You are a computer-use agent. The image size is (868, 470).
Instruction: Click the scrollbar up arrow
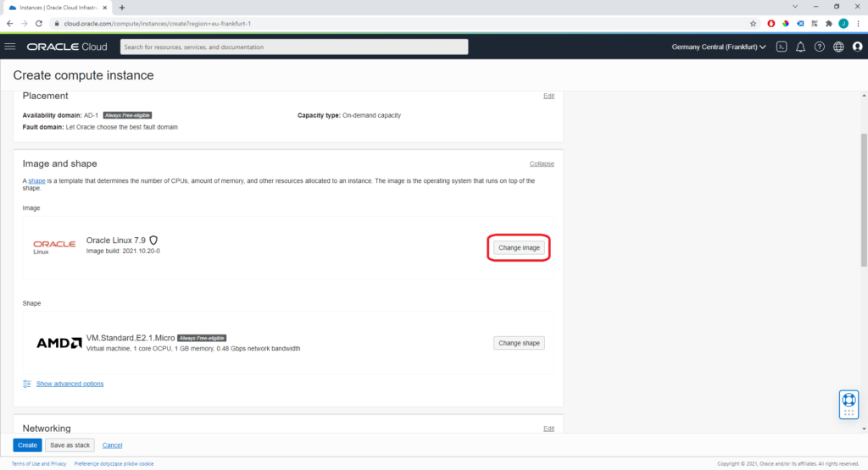[x=864, y=96]
